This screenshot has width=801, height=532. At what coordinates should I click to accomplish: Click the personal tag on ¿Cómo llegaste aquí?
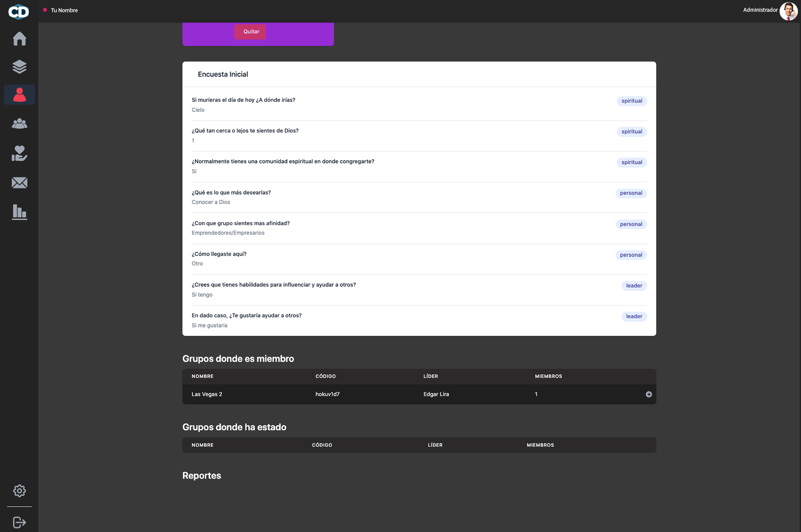(630, 255)
